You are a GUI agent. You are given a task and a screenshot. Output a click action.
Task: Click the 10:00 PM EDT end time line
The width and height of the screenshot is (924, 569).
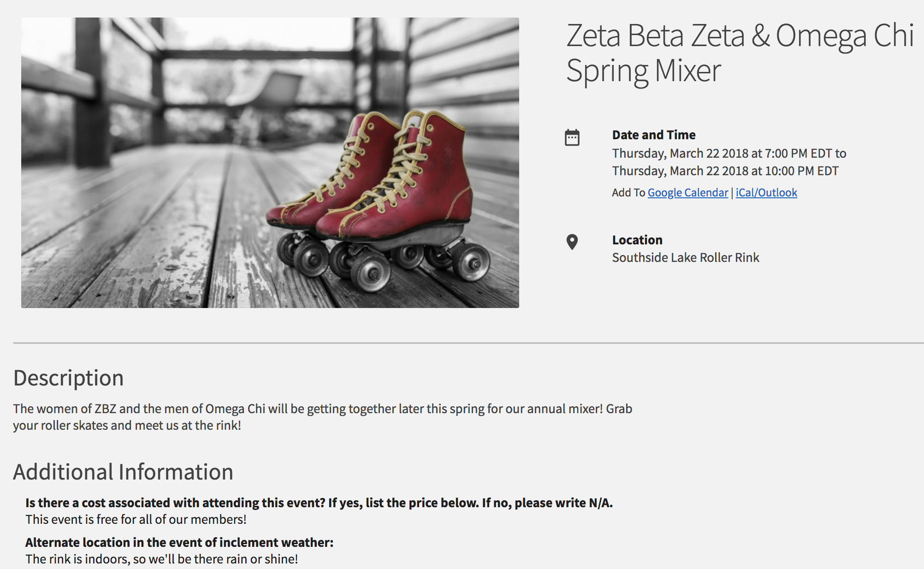click(x=725, y=171)
